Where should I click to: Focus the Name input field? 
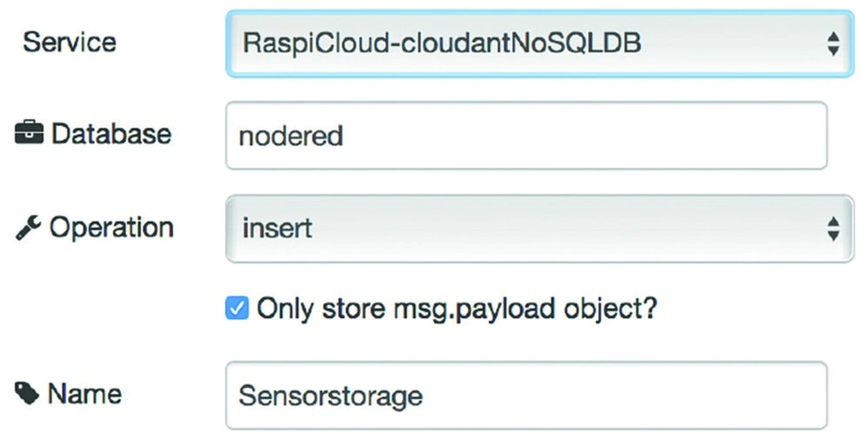526,395
